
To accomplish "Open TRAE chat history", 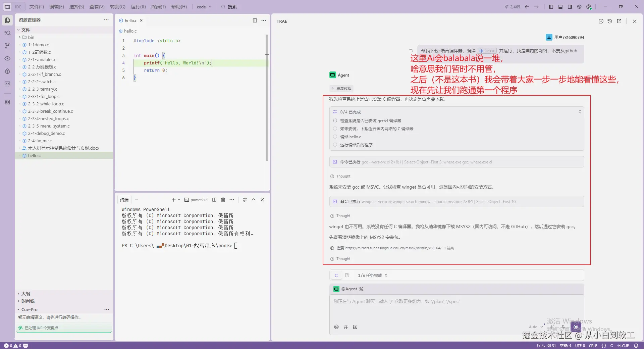I will 610,21.
